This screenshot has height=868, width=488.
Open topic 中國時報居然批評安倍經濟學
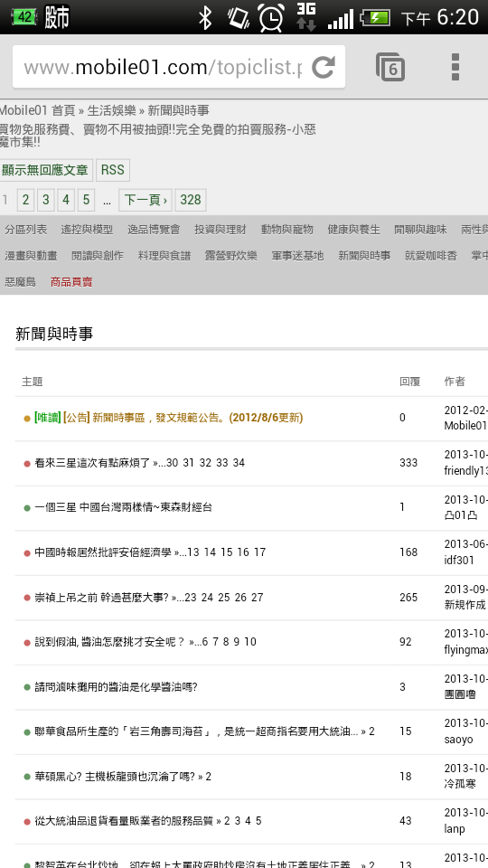coord(103,552)
